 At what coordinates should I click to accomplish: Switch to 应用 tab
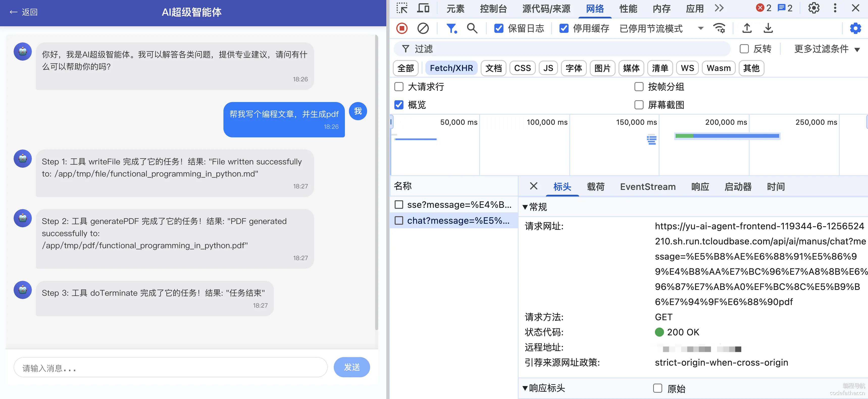(x=695, y=9)
